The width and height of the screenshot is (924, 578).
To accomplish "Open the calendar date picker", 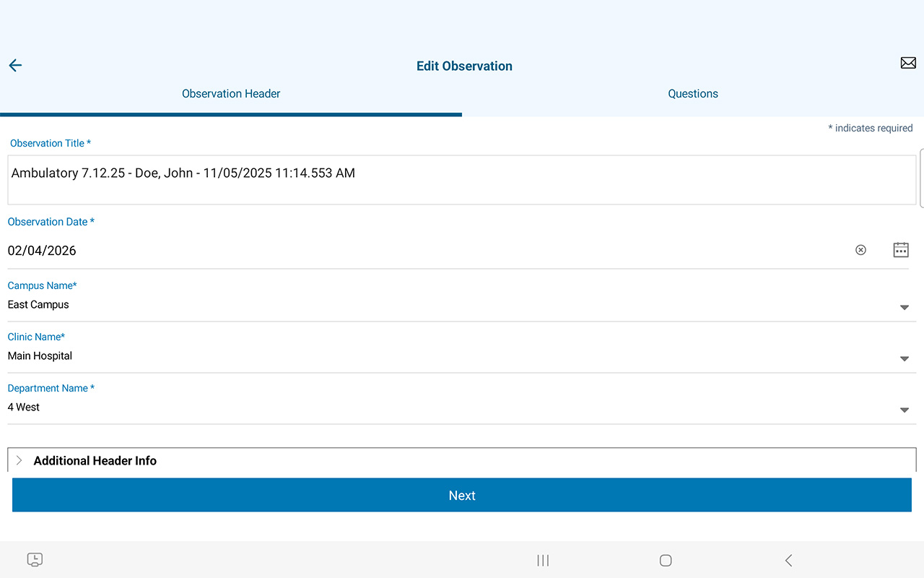I will 901,250.
